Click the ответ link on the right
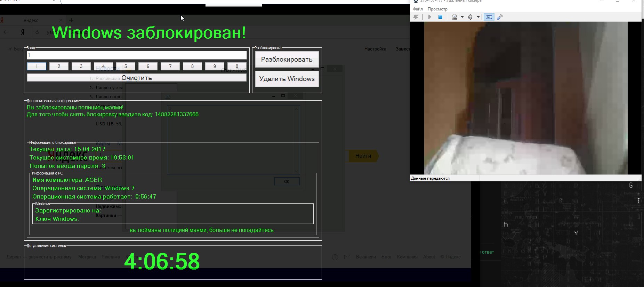The width and height of the screenshot is (644, 287). click(x=488, y=252)
